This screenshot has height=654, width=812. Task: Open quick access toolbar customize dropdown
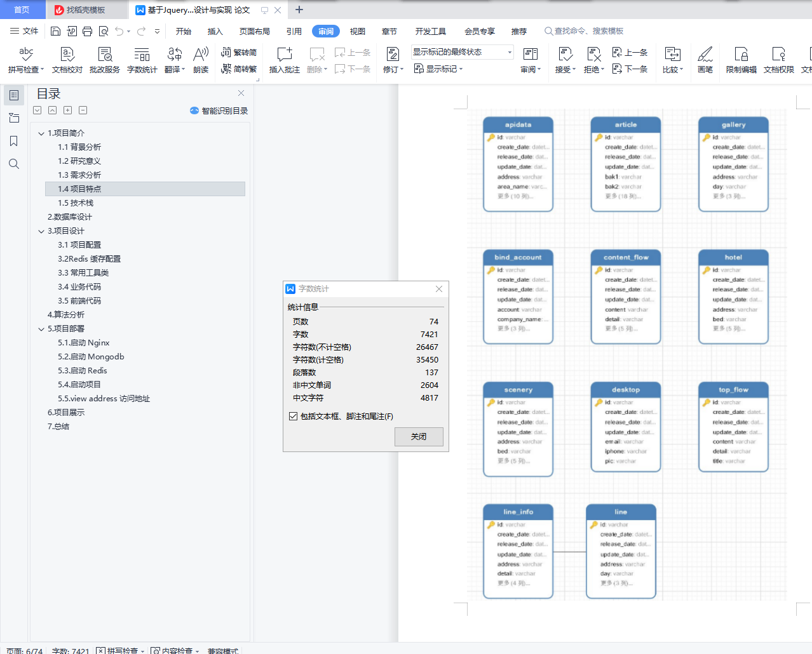click(x=157, y=31)
